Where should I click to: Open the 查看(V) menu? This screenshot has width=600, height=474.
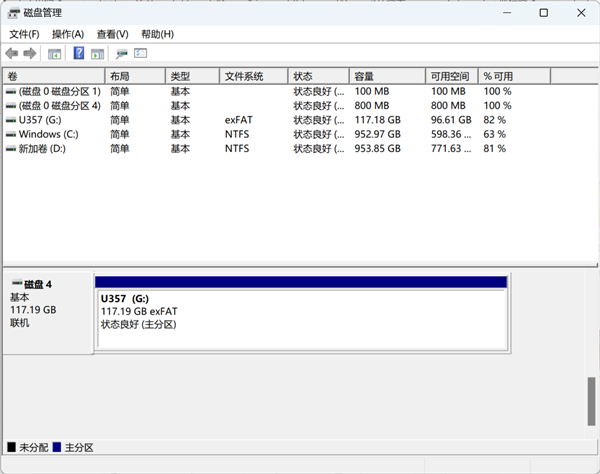click(112, 34)
